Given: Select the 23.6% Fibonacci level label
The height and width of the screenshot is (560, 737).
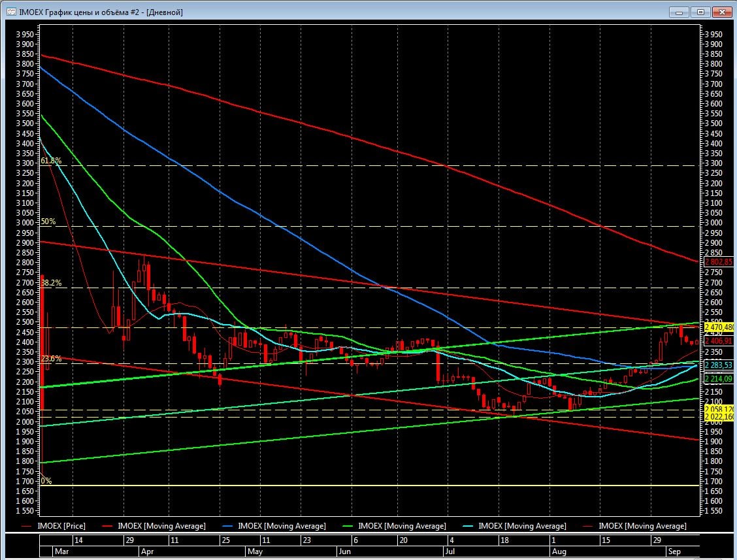Looking at the screenshot, I should tap(51, 359).
